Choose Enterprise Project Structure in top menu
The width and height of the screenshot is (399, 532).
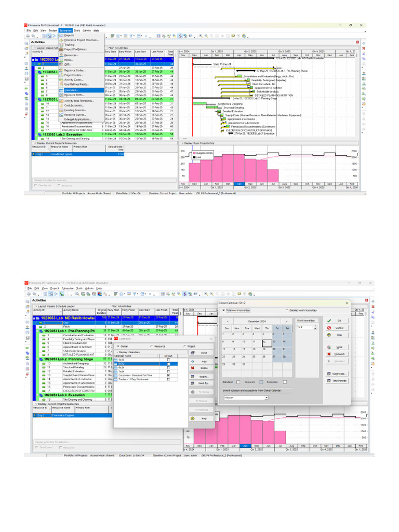[81, 40]
